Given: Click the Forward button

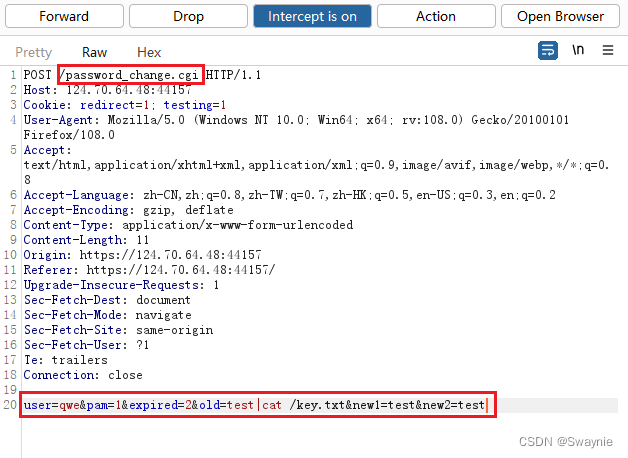Looking at the screenshot, I should (x=64, y=16).
